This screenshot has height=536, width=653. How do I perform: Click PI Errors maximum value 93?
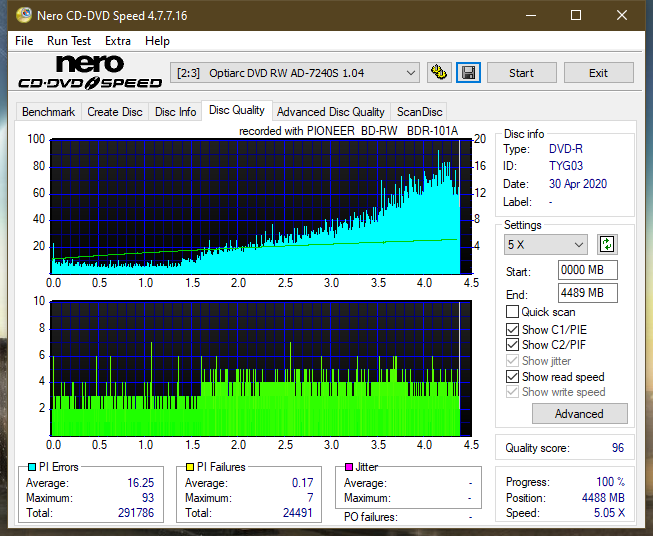147,498
